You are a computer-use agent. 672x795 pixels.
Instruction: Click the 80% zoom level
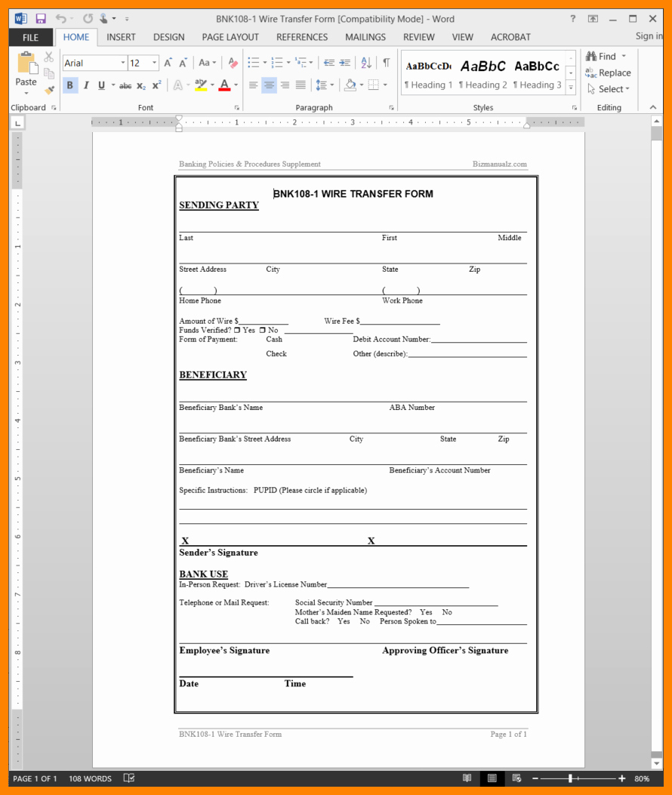(x=642, y=778)
